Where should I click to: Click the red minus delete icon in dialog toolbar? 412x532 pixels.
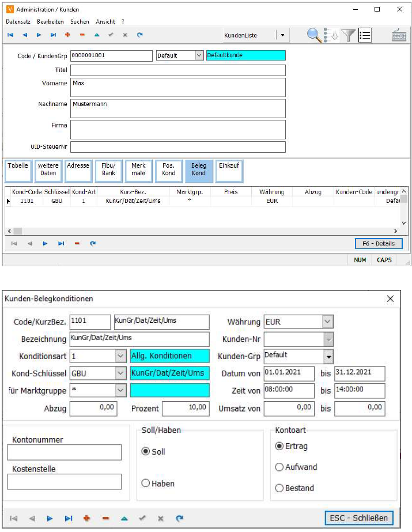tap(105, 518)
